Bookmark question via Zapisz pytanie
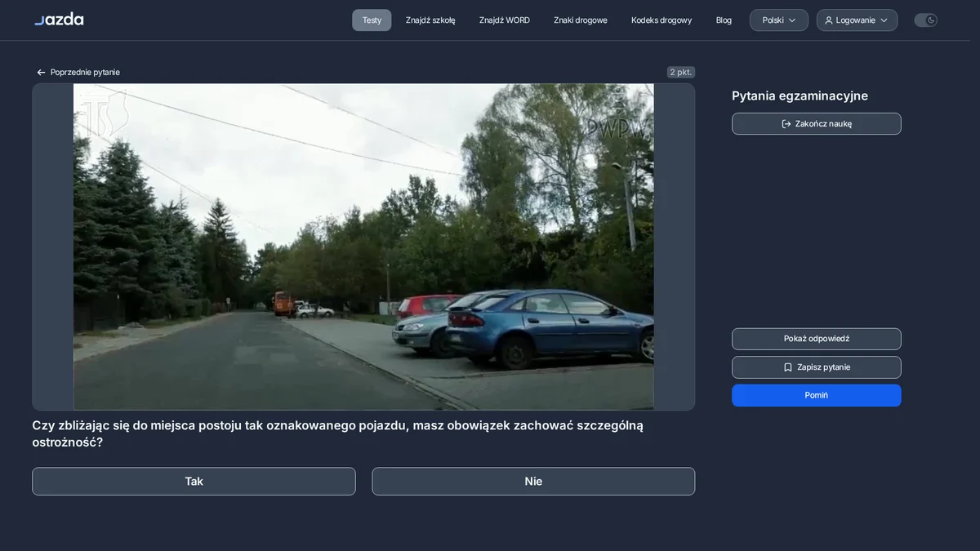The height and width of the screenshot is (551, 980). 817,367
